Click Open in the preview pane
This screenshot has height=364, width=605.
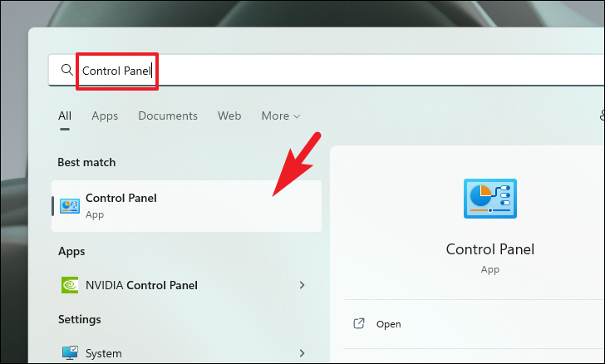(x=389, y=324)
